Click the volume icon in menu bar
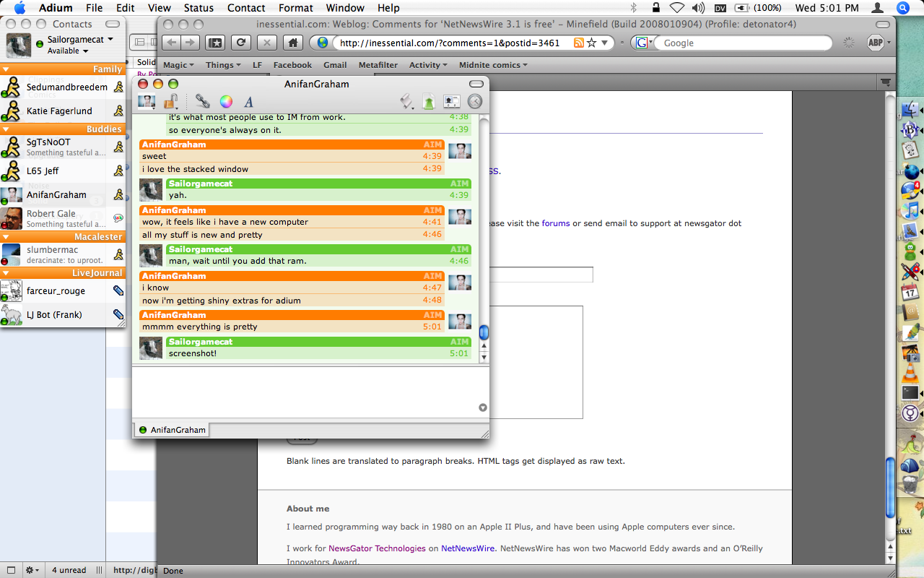Image resolution: width=924 pixels, height=578 pixels. [698, 8]
